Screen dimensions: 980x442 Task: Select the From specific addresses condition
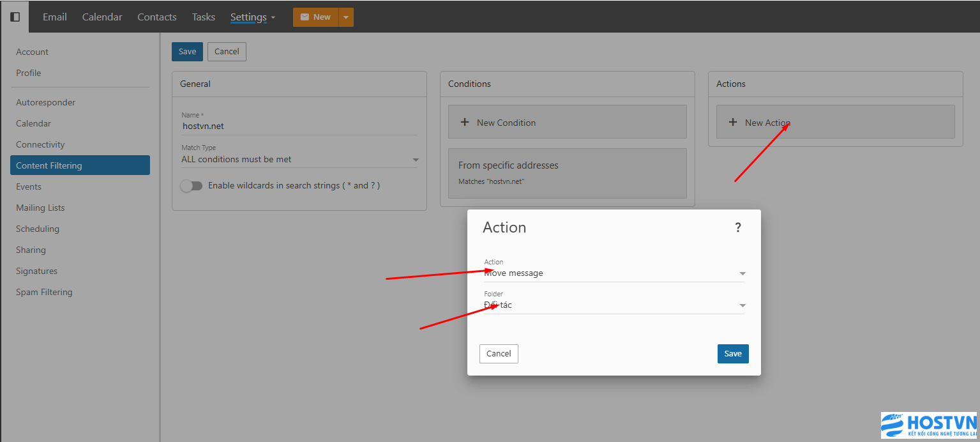[567, 173]
